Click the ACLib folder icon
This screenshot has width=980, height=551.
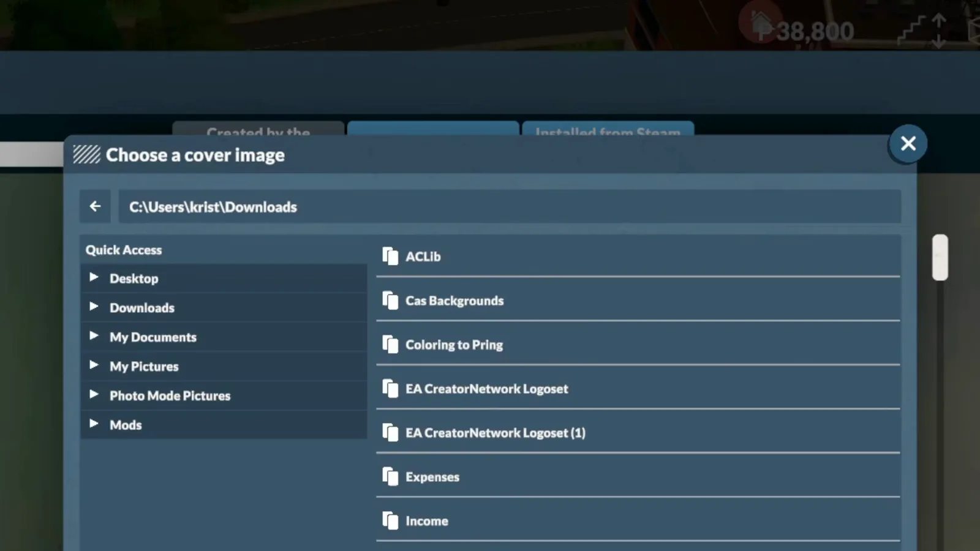(390, 256)
